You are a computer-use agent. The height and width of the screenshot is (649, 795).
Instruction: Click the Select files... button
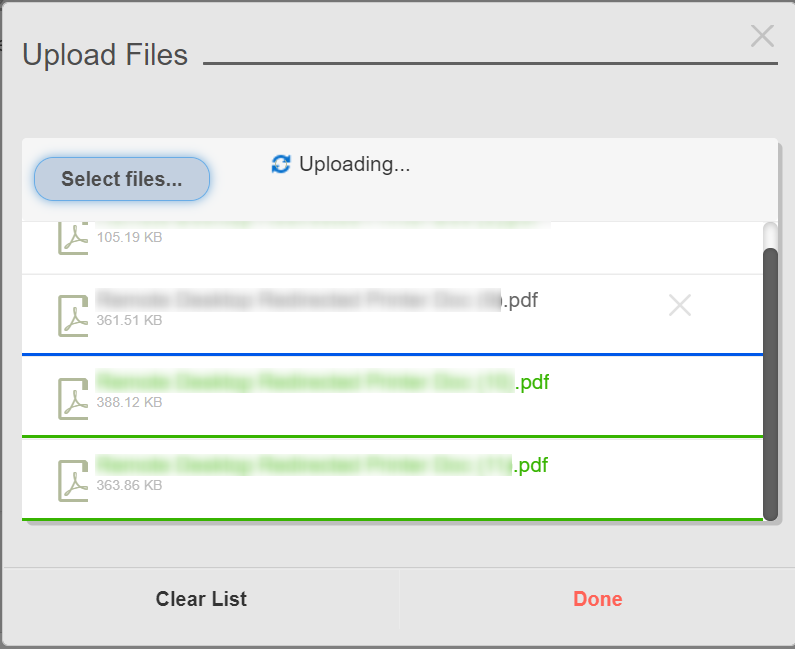tap(122, 179)
